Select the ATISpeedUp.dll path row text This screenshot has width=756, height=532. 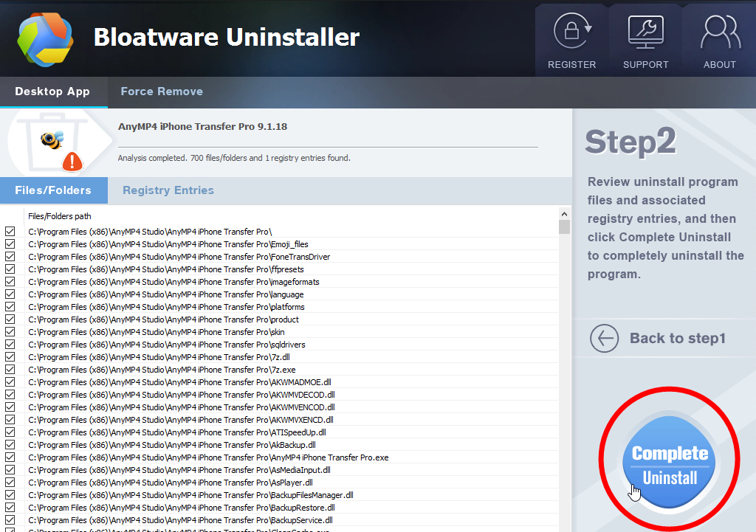coord(177,432)
